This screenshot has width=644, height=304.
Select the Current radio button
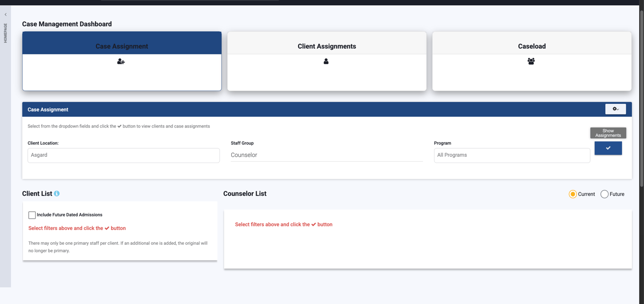click(572, 194)
